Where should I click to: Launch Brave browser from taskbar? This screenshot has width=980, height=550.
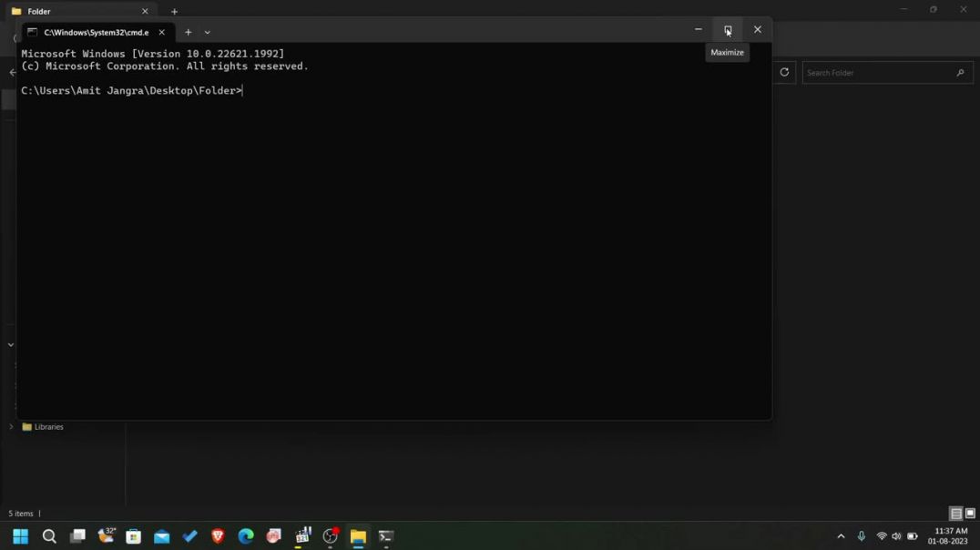(218, 536)
